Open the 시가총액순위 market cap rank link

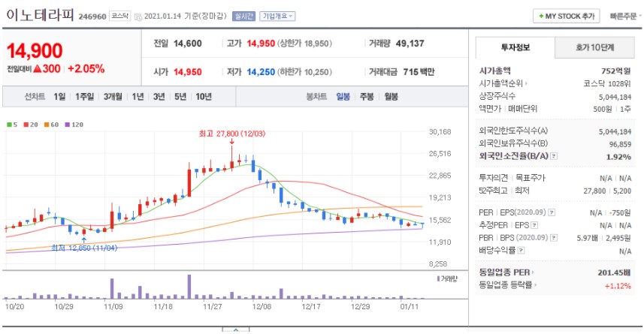(503, 83)
